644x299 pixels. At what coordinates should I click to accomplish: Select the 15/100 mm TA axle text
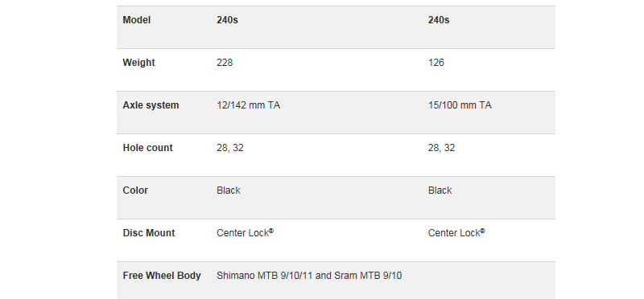pyautogui.click(x=460, y=105)
